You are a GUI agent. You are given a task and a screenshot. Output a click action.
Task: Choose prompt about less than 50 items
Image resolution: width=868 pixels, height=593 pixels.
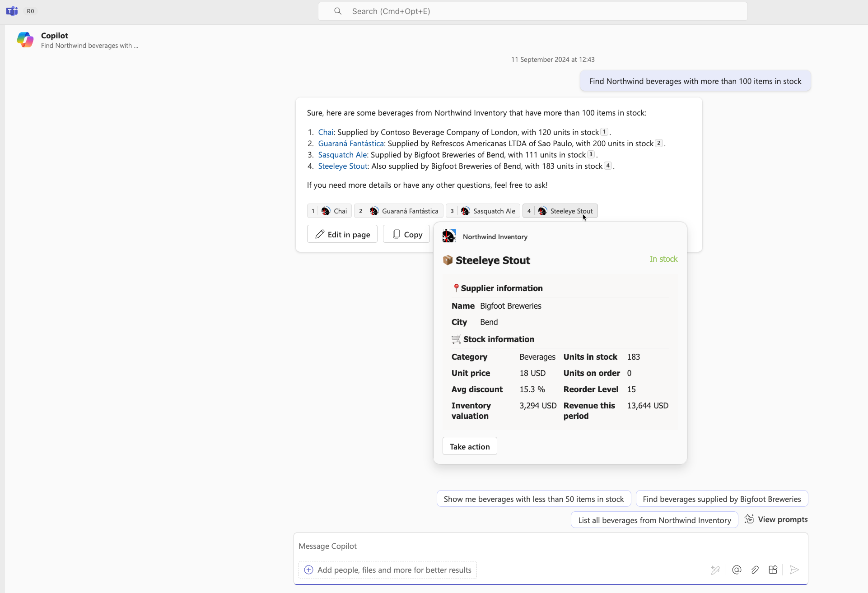pos(533,499)
